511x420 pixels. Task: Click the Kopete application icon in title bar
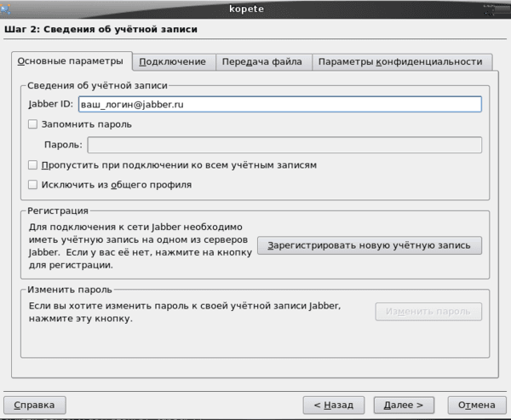(6, 9)
